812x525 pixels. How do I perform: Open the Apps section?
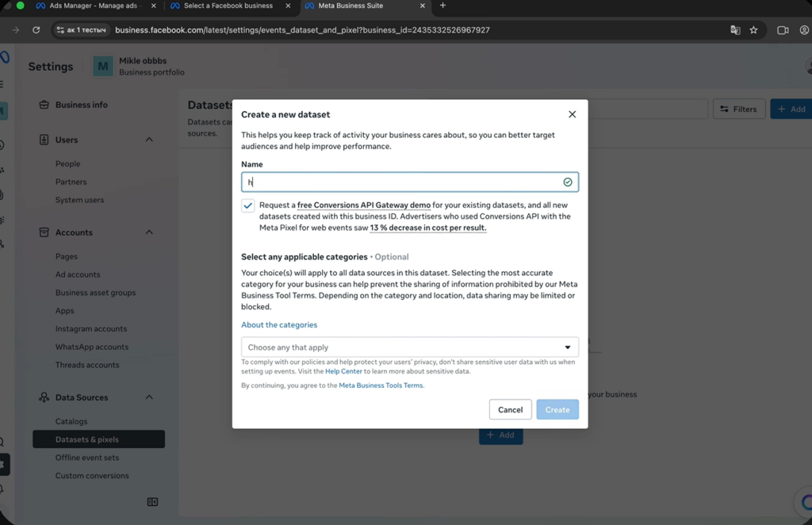[x=65, y=311]
